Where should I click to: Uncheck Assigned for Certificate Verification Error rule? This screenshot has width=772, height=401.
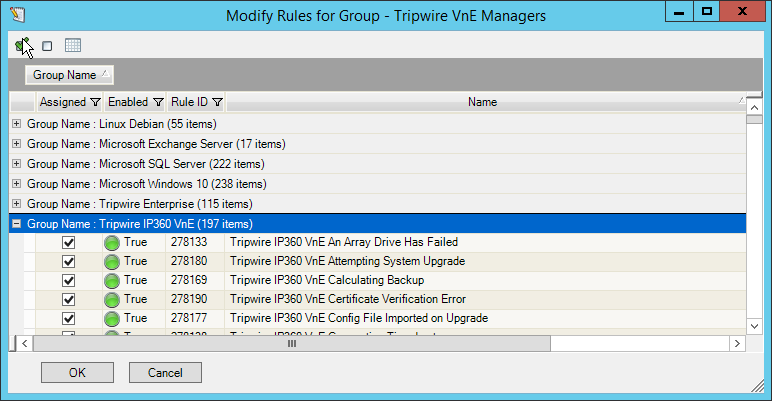pyautogui.click(x=68, y=300)
